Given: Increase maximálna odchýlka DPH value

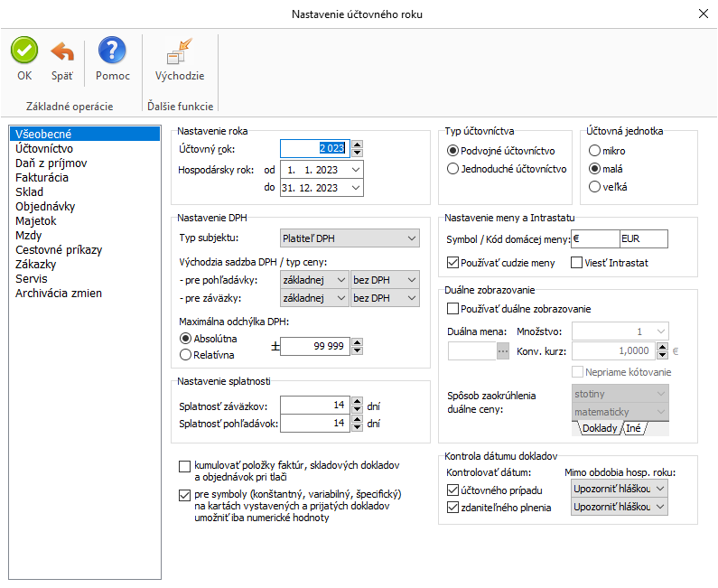Looking at the screenshot, I should click(357, 341).
